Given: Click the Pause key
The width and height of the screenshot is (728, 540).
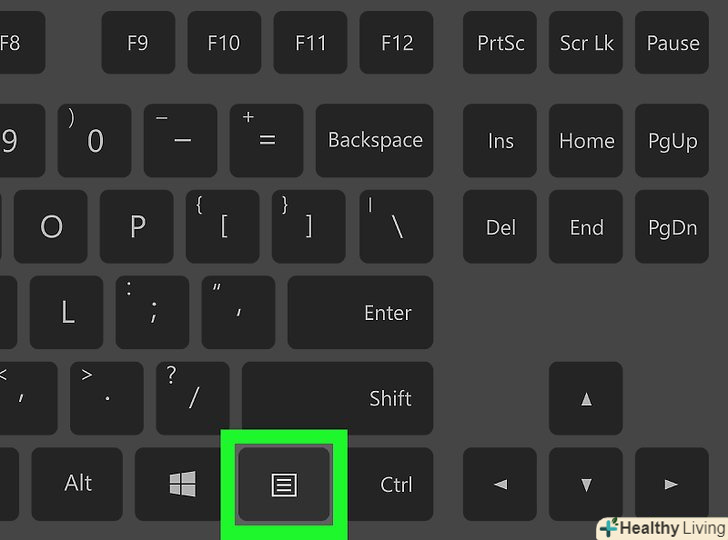Looking at the screenshot, I should (671, 43).
